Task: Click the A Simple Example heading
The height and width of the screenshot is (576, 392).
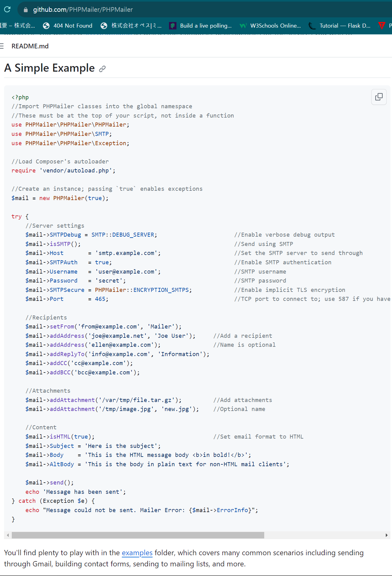Action: [x=50, y=68]
